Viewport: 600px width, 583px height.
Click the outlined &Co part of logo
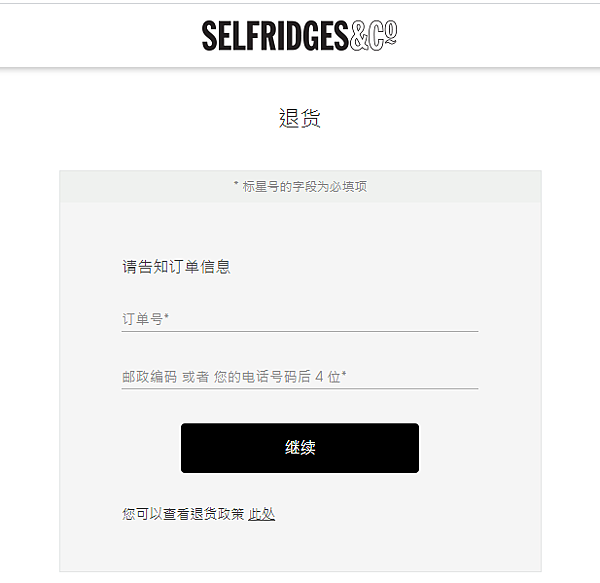tap(373, 36)
